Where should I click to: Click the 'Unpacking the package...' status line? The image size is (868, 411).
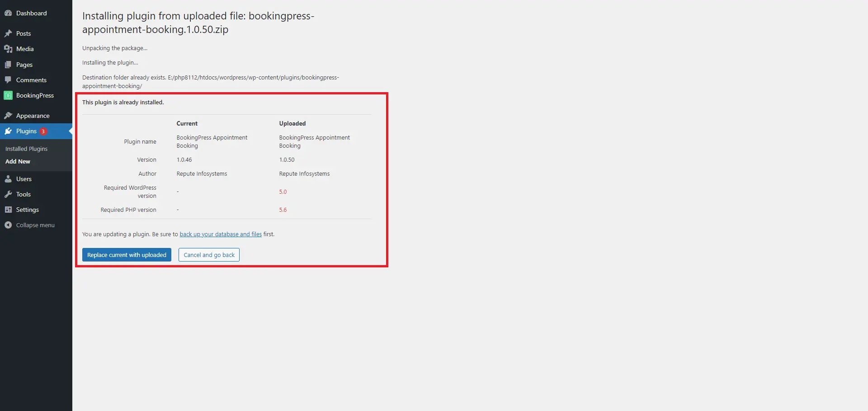[x=115, y=48]
